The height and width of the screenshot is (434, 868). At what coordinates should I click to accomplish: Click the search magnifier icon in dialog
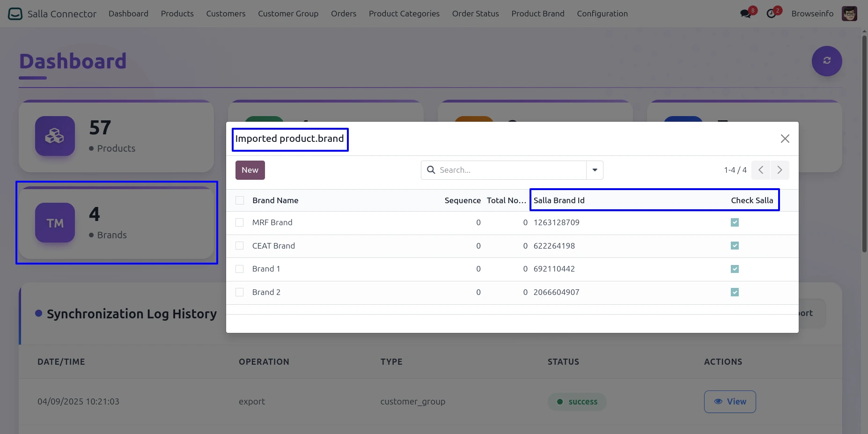pyautogui.click(x=431, y=170)
